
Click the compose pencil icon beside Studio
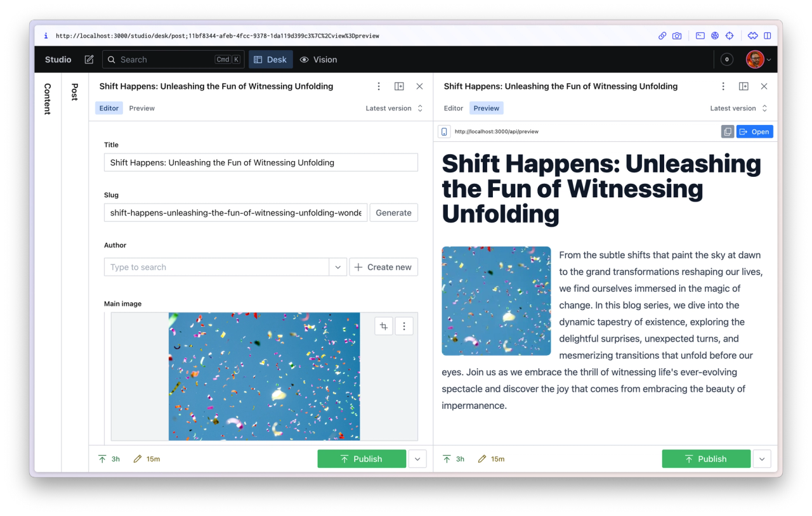click(x=89, y=59)
